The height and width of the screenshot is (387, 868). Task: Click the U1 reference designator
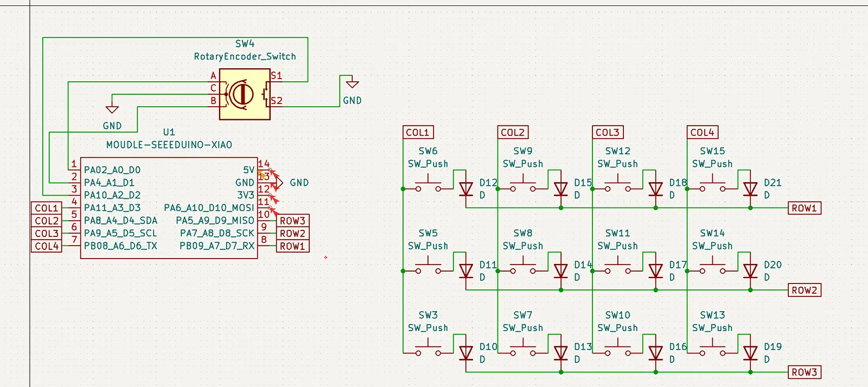click(169, 132)
